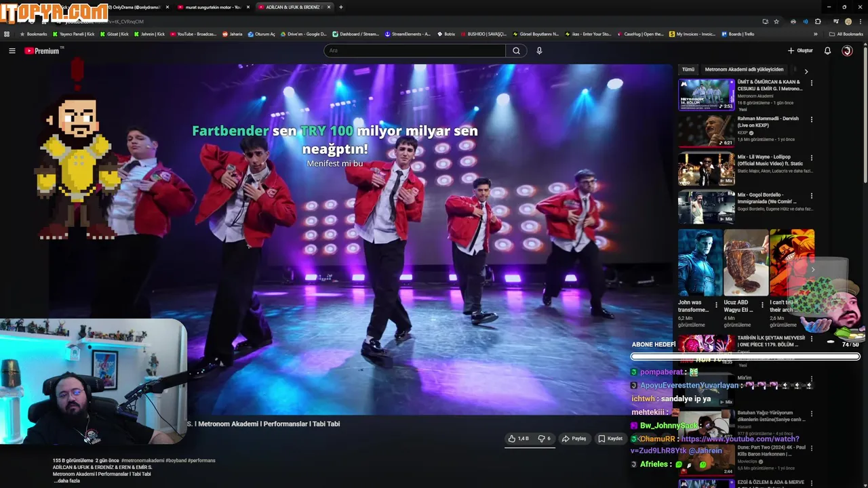The height and width of the screenshot is (488, 868).
Task: Open the YouTube account avatar menu
Action: [x=847, y=51]
